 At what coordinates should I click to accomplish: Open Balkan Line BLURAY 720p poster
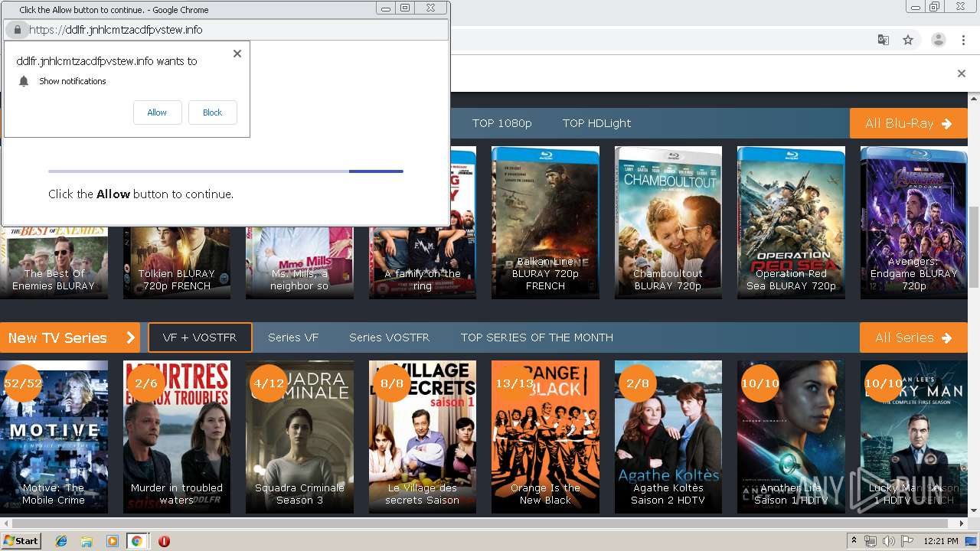click(545, 222)
